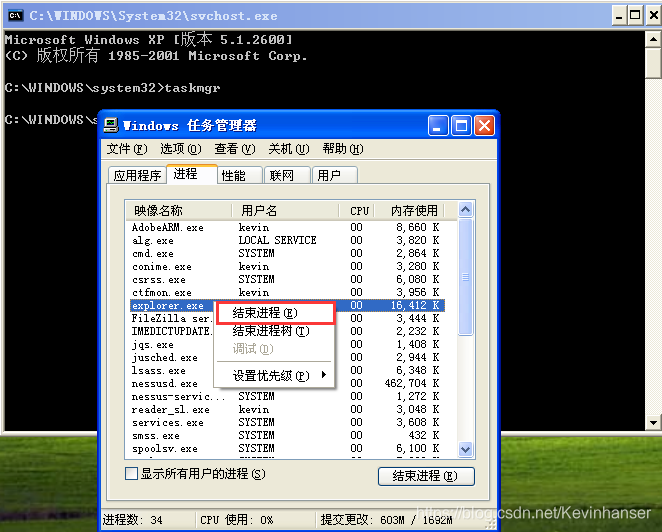Open the 关机(U) menu
662x532 pixels.
click(289, 149)
